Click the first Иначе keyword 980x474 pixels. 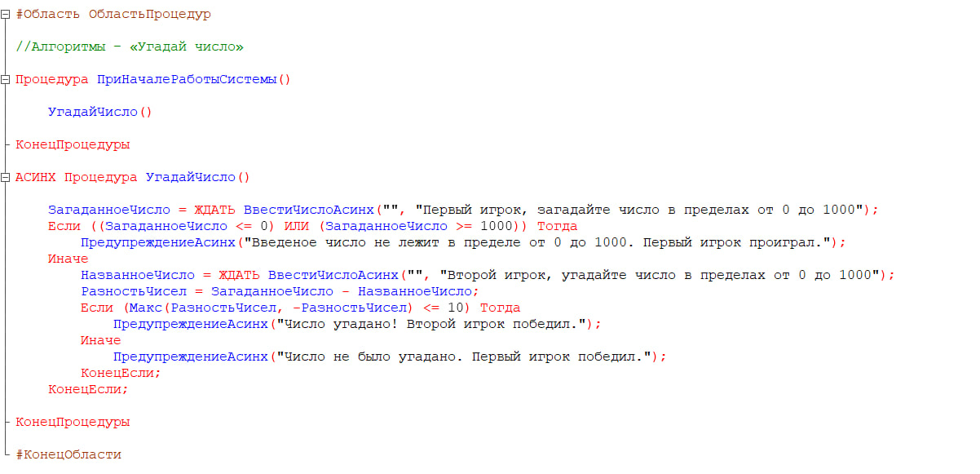click(x=68, y=259)
